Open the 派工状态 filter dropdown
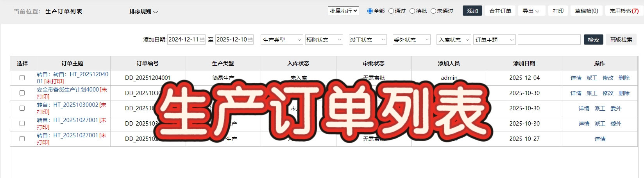 tap(368, 40)
